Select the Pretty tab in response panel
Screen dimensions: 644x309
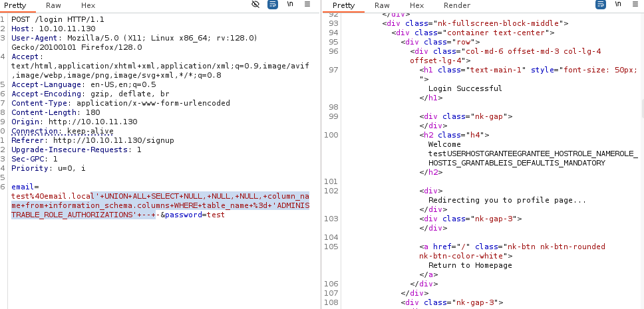coord(343,5)
